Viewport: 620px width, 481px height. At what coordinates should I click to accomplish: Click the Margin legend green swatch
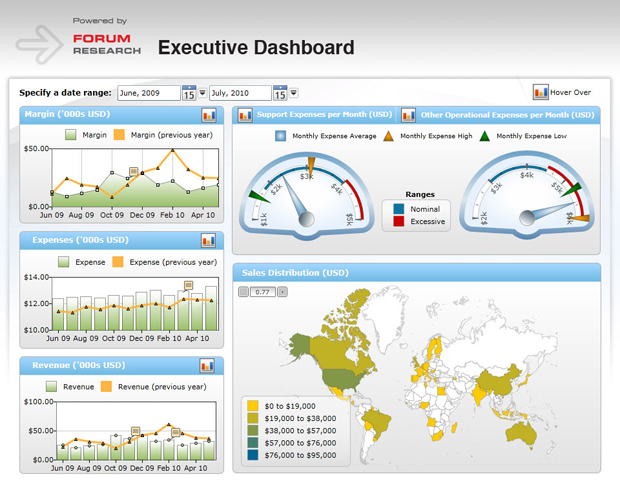tap(71, 135)
